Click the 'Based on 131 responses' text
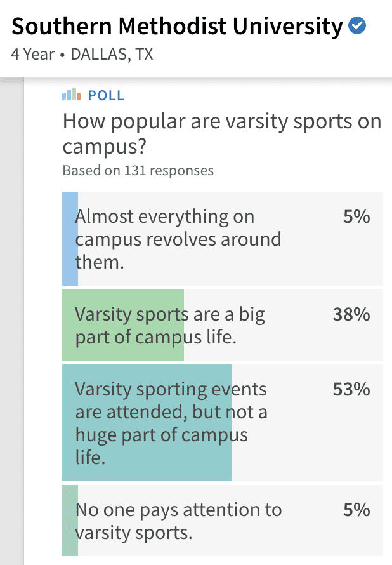Viewport: 392px width, 565px height. [138, 170]
